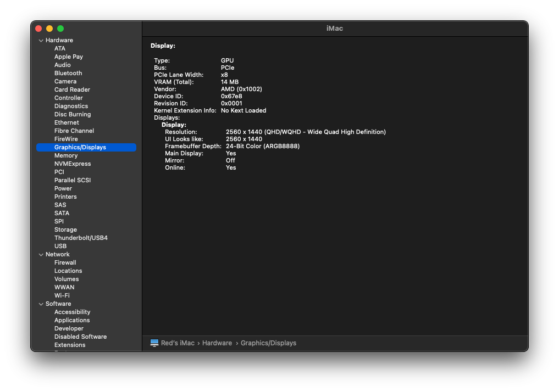Image resolution: width=559 pixels, height=392 pixels.
Task: Select Firewall under Network
Action: [x=65, y=263]
